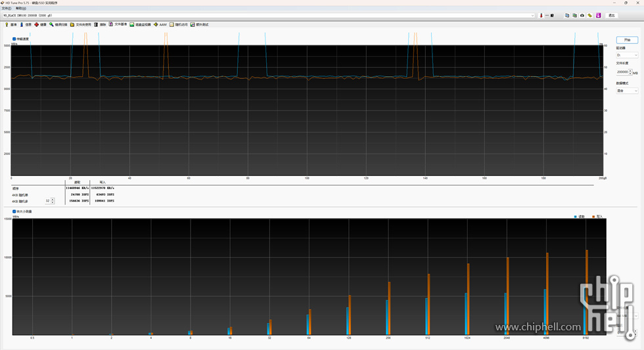Viewport: 644px width, 350px height.
Task: Click the orange write bar at block size 256
Action: pos(389,308)
